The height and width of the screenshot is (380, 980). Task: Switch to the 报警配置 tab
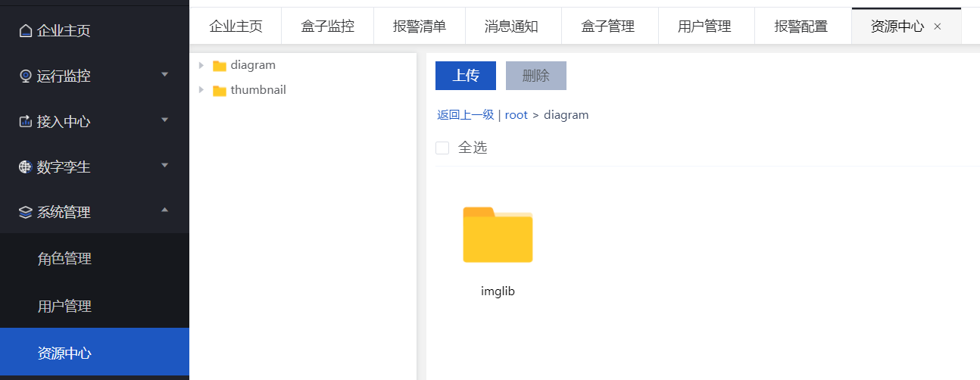[801, 26]
